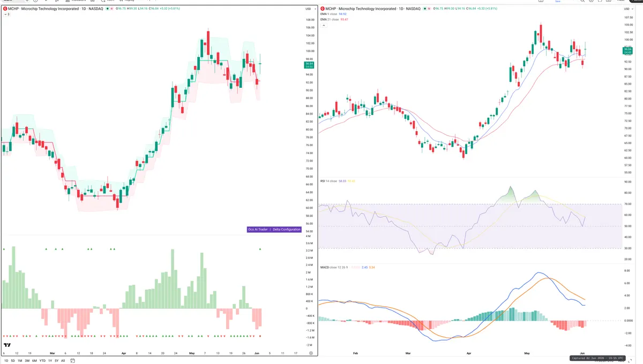The width and height of the screenshot is (643, 364).
Task: Select the All time range
Action: (x=63, y=361)
